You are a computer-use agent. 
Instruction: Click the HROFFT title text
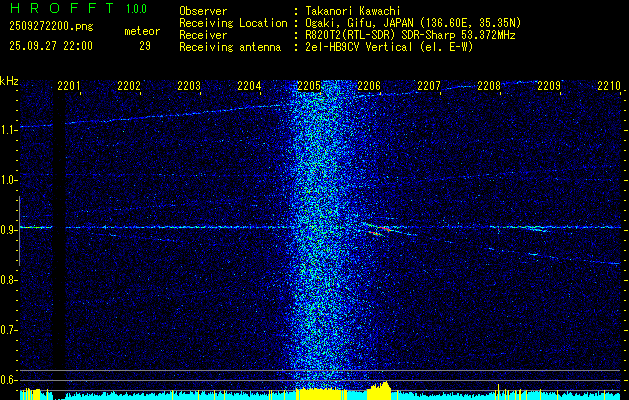tap(61, 8)
